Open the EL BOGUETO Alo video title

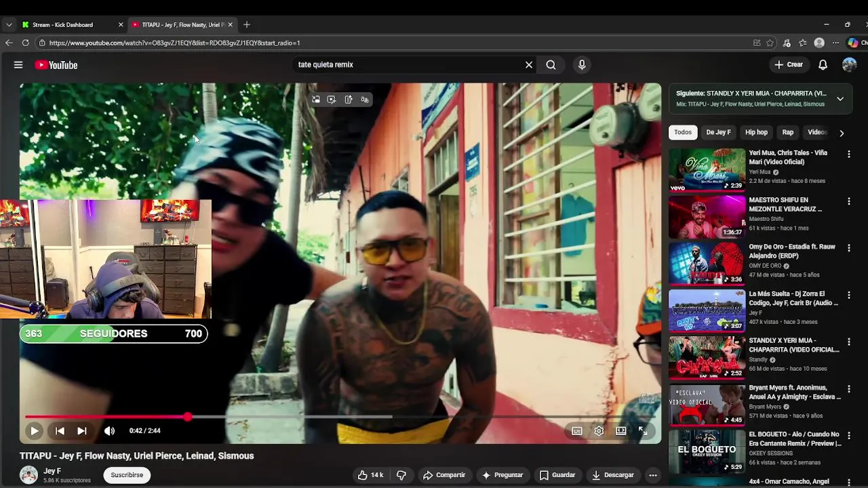click(795, 439)
